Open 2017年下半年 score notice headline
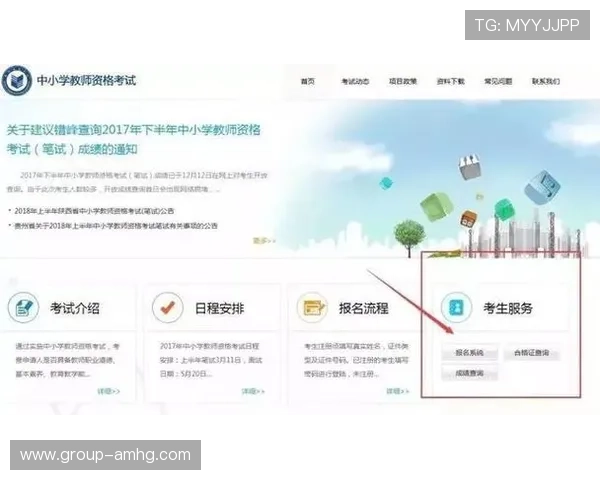 tap(133, 139)
